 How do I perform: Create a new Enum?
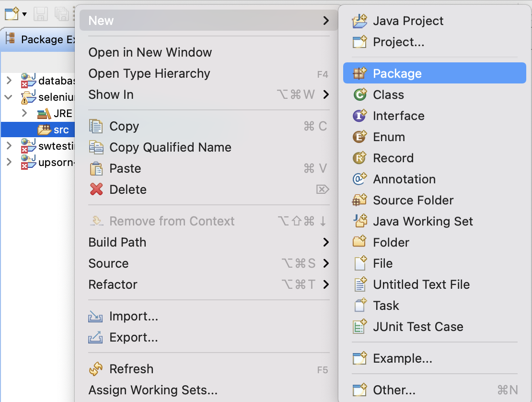[389, 137]
